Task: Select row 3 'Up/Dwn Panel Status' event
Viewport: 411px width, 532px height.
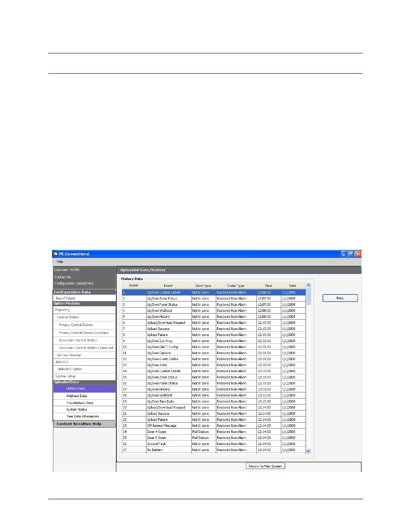Action: (x=214, y=305)
